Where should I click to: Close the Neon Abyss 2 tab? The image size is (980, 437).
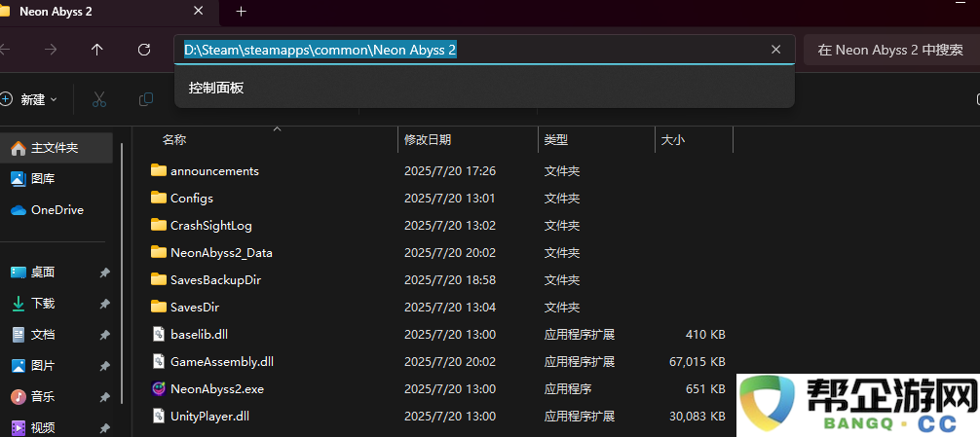(199, 12)
